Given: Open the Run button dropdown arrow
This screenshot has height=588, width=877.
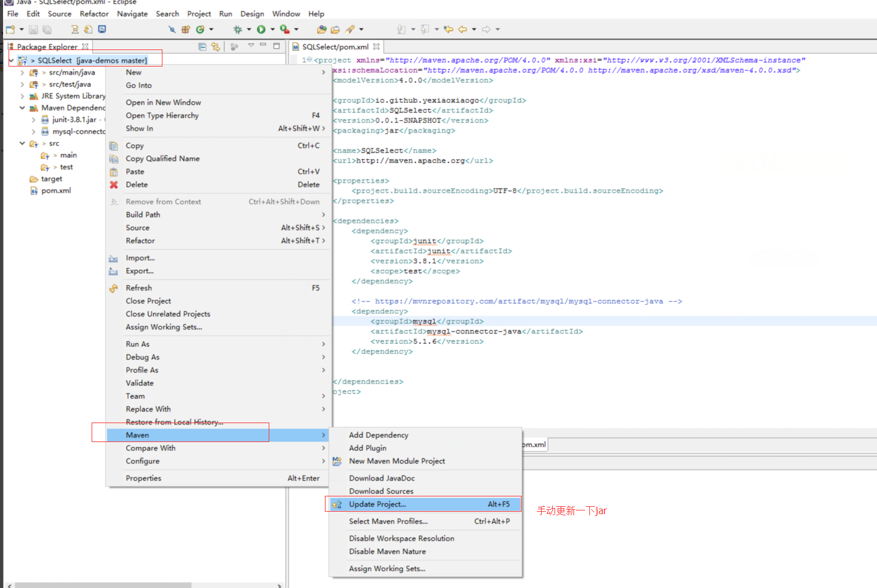Looking at the screenshot, I should click(272, 29).
